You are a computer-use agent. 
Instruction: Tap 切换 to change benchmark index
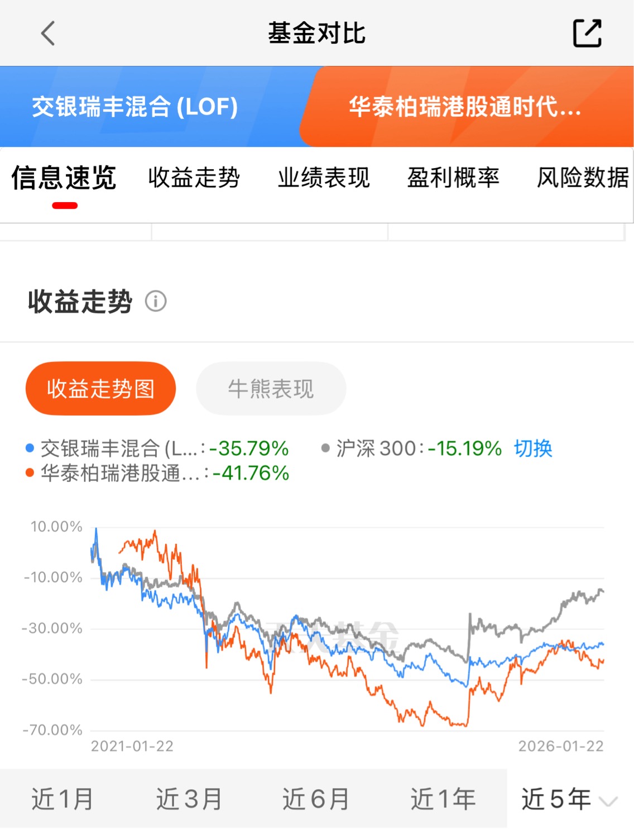point(533,448)
